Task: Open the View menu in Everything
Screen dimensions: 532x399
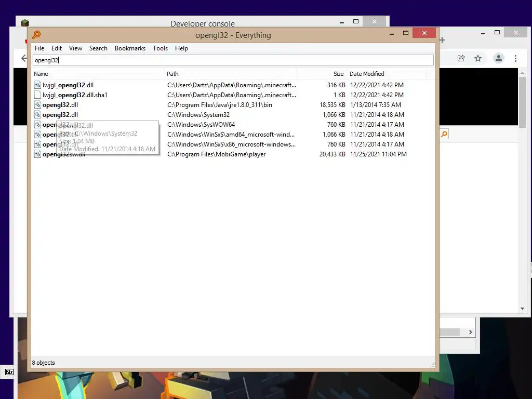Action: (75, 48)
